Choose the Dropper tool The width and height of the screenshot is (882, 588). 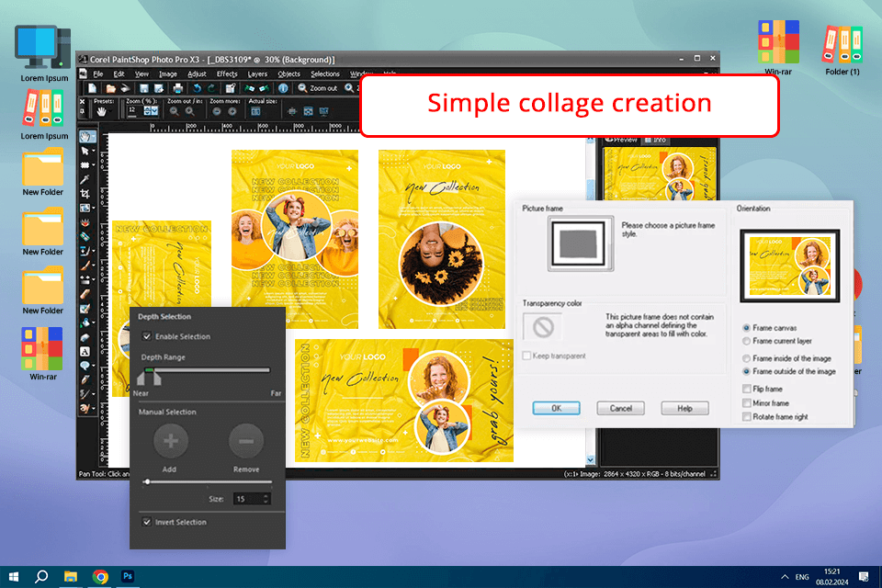tap(85, 179)
